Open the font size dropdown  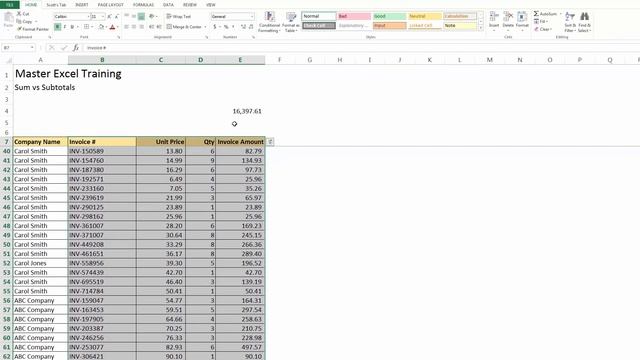coord(102,16)
